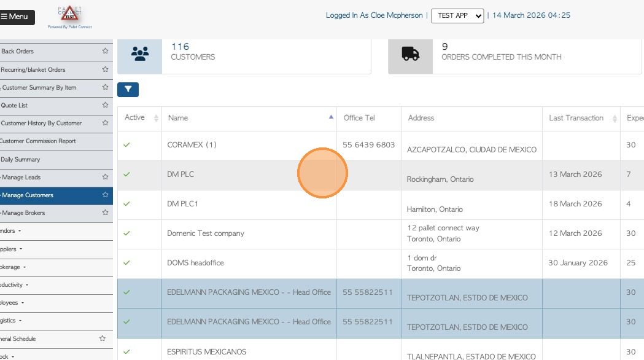Sort table by Name column
Image resolution: width=644 pixels, height=360 pixels.
coord(249,119)
